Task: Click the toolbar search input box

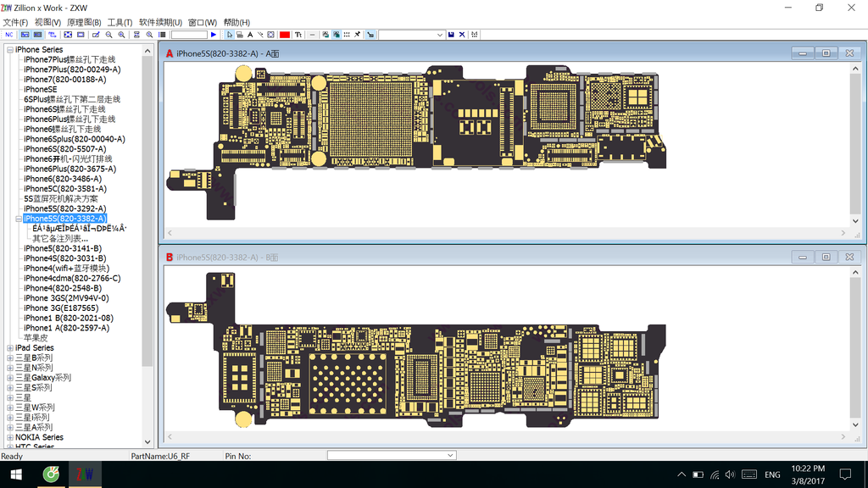Action: point(189,35)
